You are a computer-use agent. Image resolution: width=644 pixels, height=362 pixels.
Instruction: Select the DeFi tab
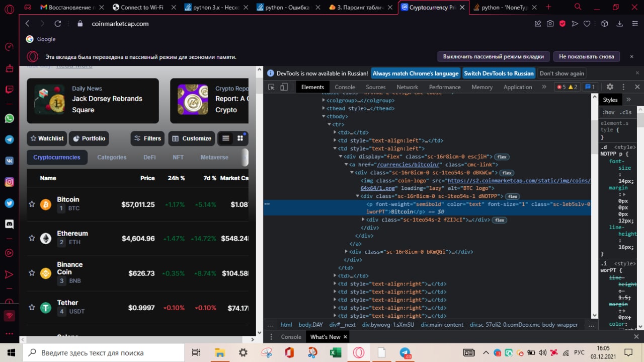(x=149, y=157)
